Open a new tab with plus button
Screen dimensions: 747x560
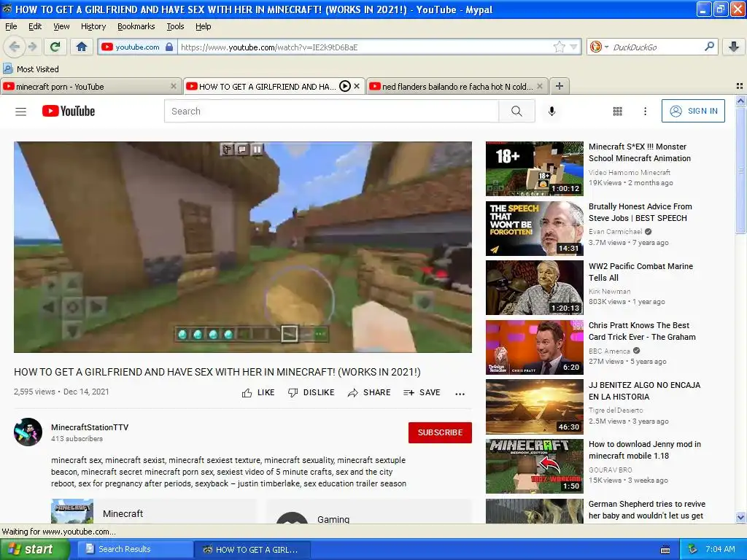560,86
